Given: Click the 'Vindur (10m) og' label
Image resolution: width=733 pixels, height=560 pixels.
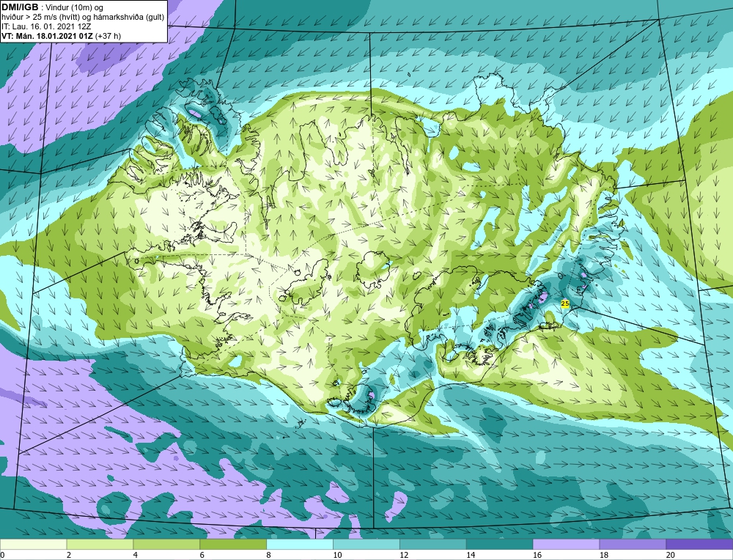Looking at the screenshot, I should (75, 8).
